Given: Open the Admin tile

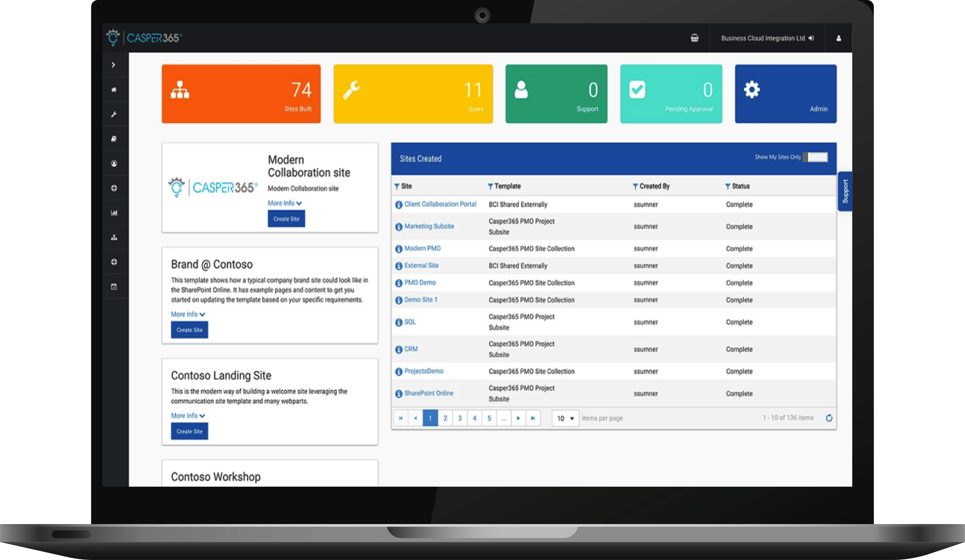Looking at the screenshot, I should (785, 94).
